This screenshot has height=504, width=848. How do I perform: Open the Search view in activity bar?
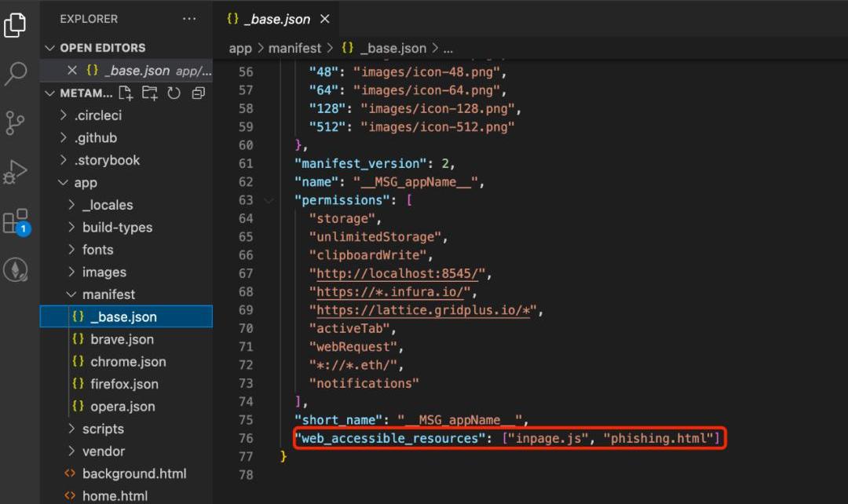[x=15, y=73]
